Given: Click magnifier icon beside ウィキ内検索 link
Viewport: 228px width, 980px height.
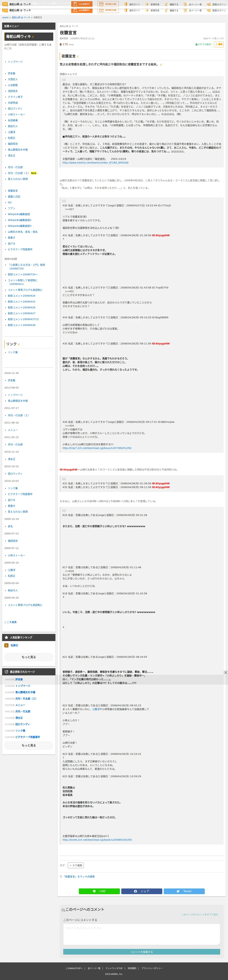Looking at the screenshot, I should pyautogui.click(x=61, y=877).
